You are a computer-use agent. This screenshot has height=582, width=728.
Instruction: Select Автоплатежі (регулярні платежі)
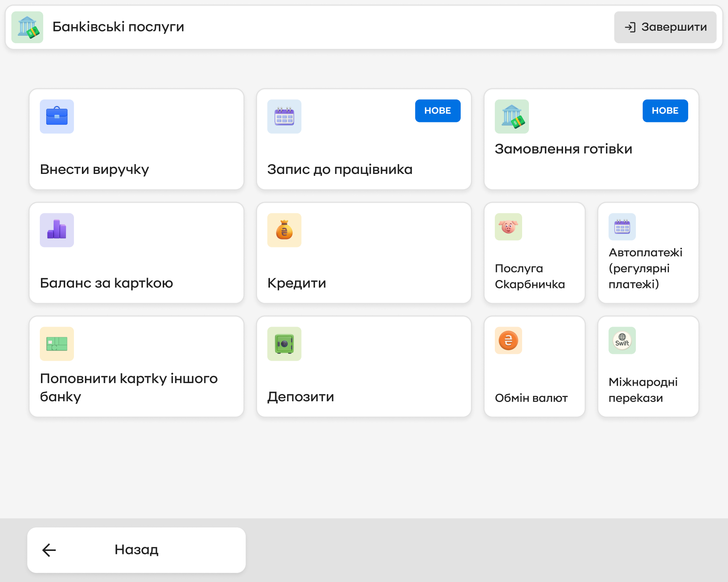tap(648, 253)
